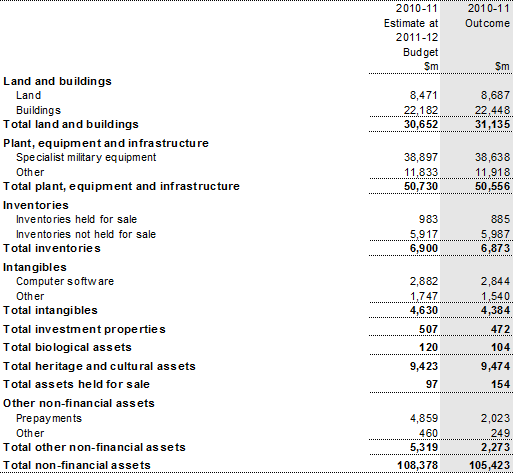
Task: Select assets held for sale value 154
Action: pos(500,384)
